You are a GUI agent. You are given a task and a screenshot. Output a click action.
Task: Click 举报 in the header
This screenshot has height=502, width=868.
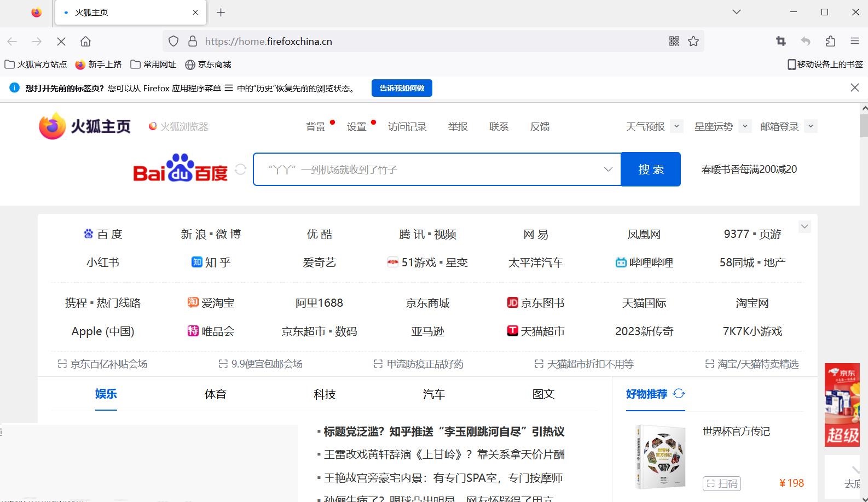coord(458,127)
